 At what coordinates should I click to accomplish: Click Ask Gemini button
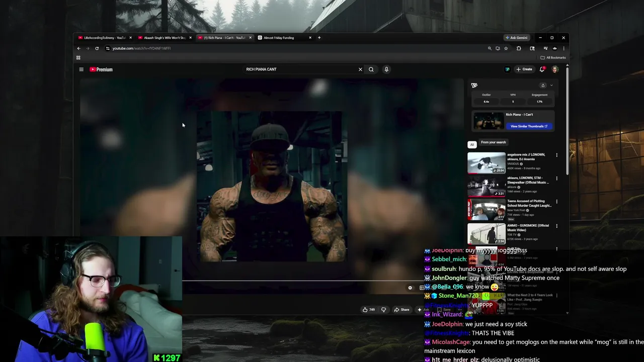517,38
